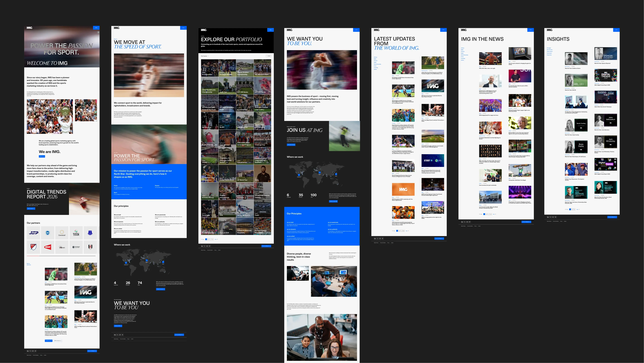The image size is (644, 363).
Task: Click Join our mailing list on home footer
Action: tap(92, 351)
